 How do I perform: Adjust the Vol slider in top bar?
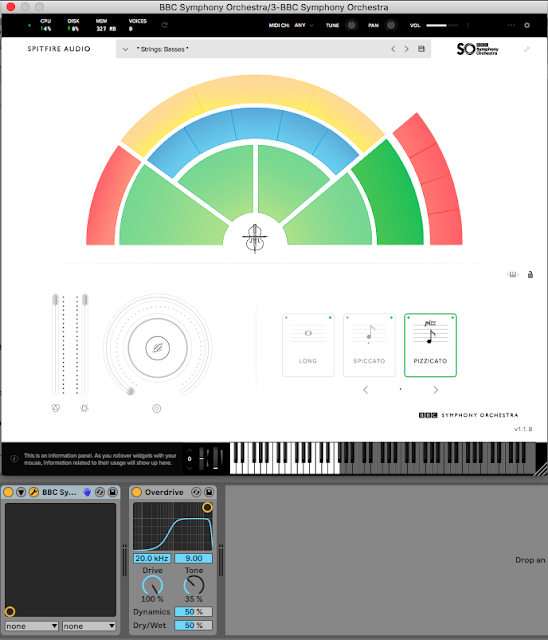click(442, 25)
